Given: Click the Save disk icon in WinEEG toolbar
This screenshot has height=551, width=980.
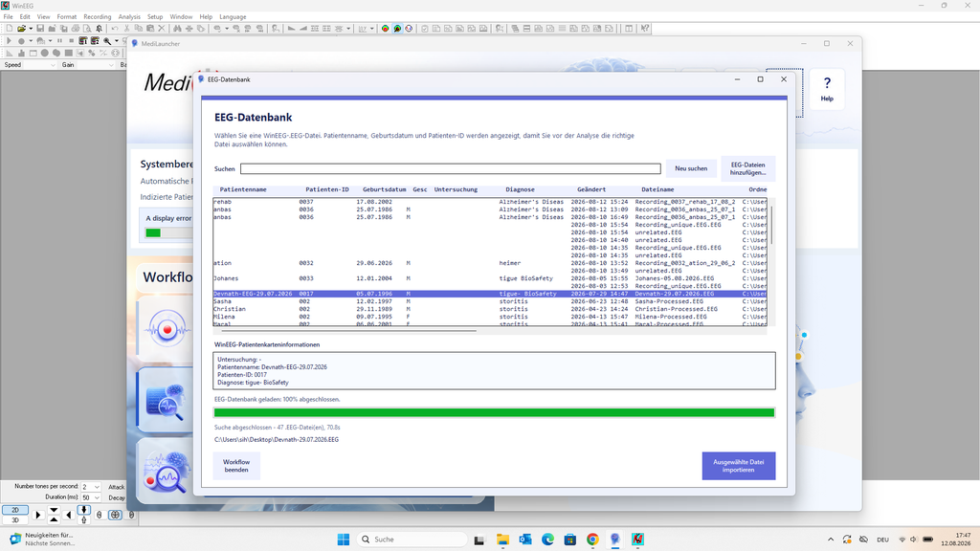Looking at the screenshot, I should click(40, 28).
